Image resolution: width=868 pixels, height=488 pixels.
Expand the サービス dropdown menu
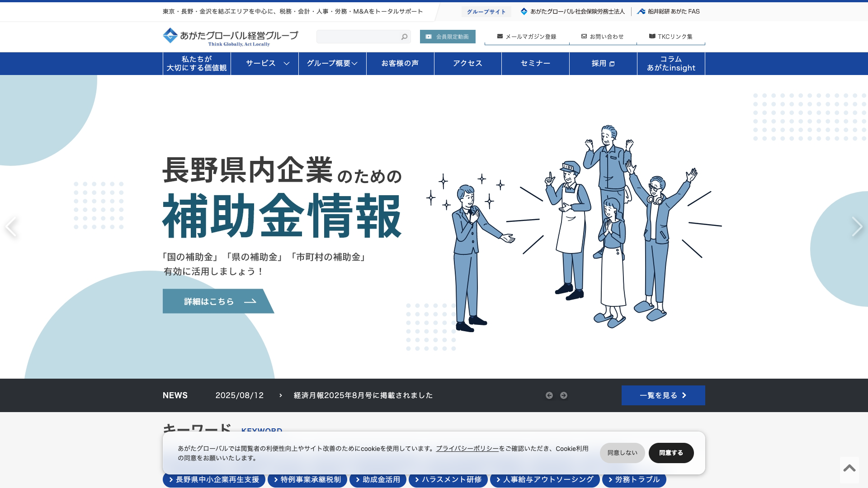point(264,63)
